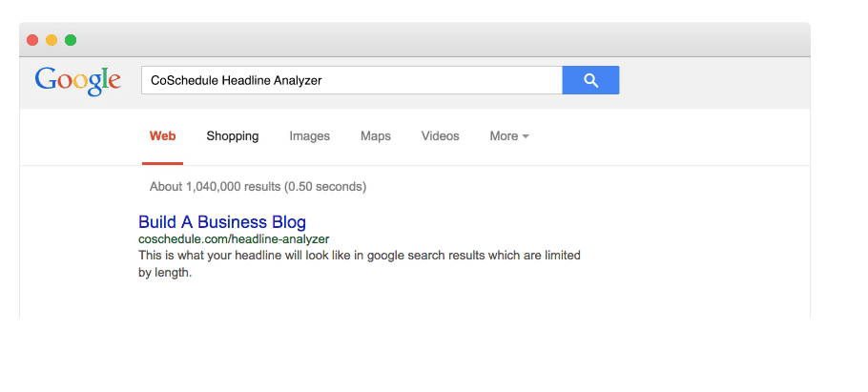This screenshot has width=868, height=392.
Task: Click the coschedule.com/headline-analyzer green URL
Action: click(234, 239)
